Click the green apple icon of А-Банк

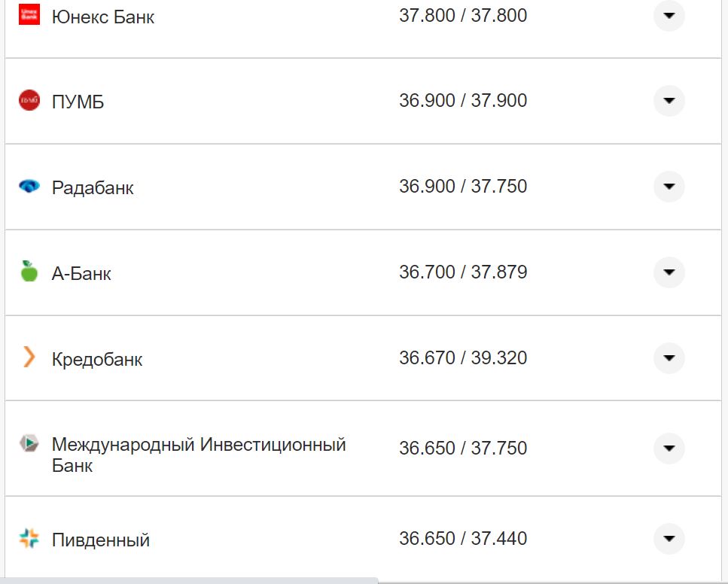click(29, 272)
